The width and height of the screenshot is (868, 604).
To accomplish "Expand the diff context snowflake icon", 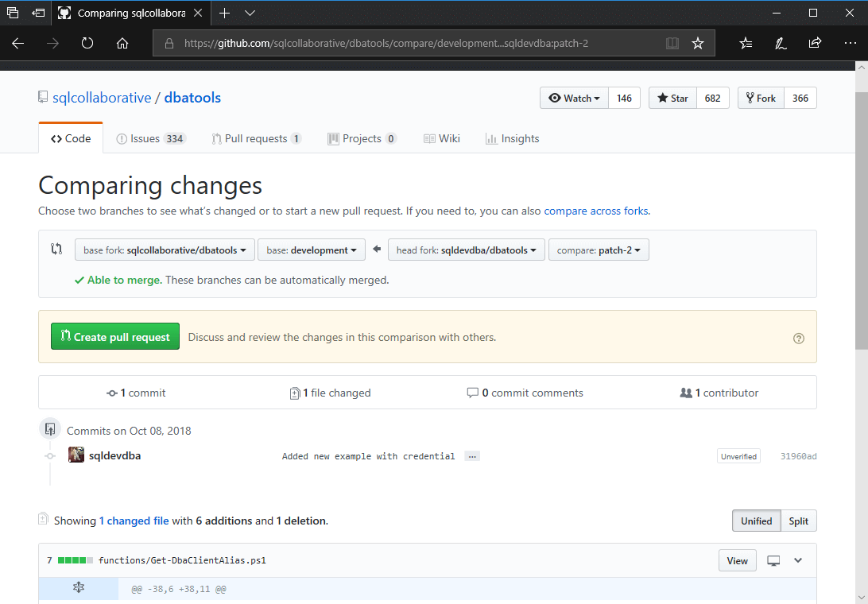I will point(79,588).
